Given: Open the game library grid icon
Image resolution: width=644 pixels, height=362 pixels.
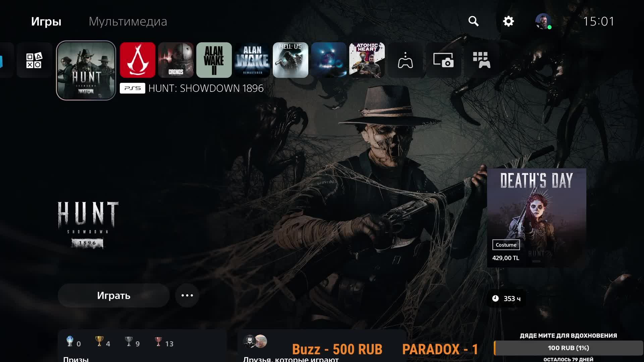Looking at the screenshot, I should click(482, 61).
